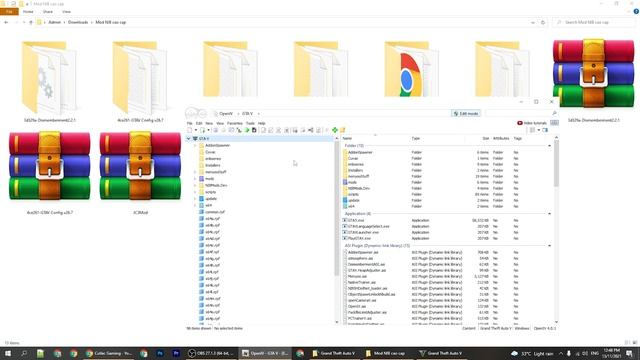Open the View menu in OpenIV

(220, 123)
